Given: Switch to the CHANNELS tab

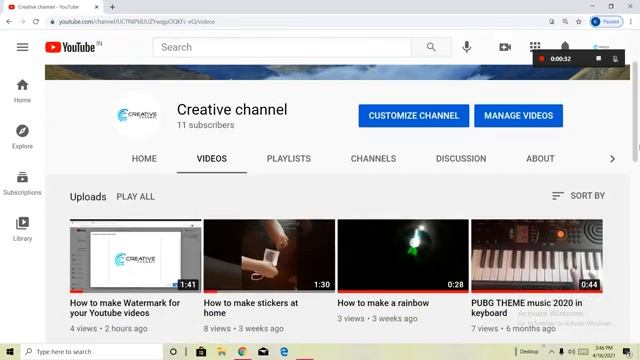Looking at the screenshot, I should [x=373, y=159].
